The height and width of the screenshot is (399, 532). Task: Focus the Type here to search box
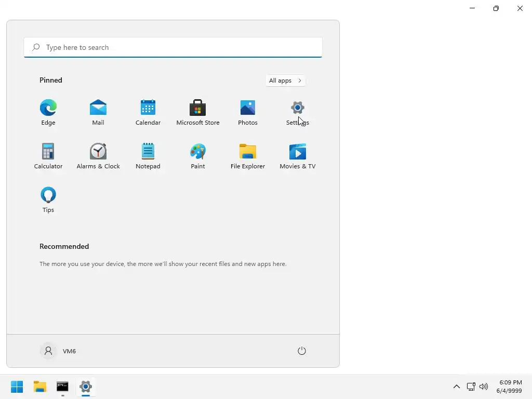173,47
